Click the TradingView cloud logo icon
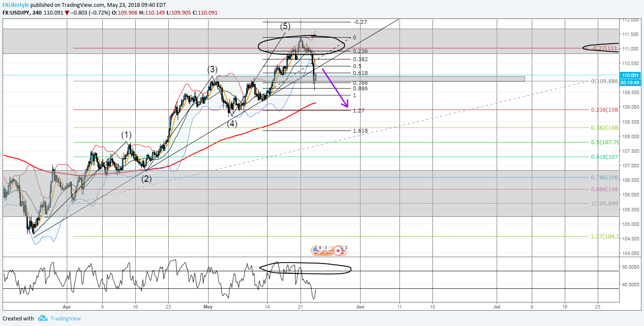Viewport: 644px width, 326px height. (42, 318)
